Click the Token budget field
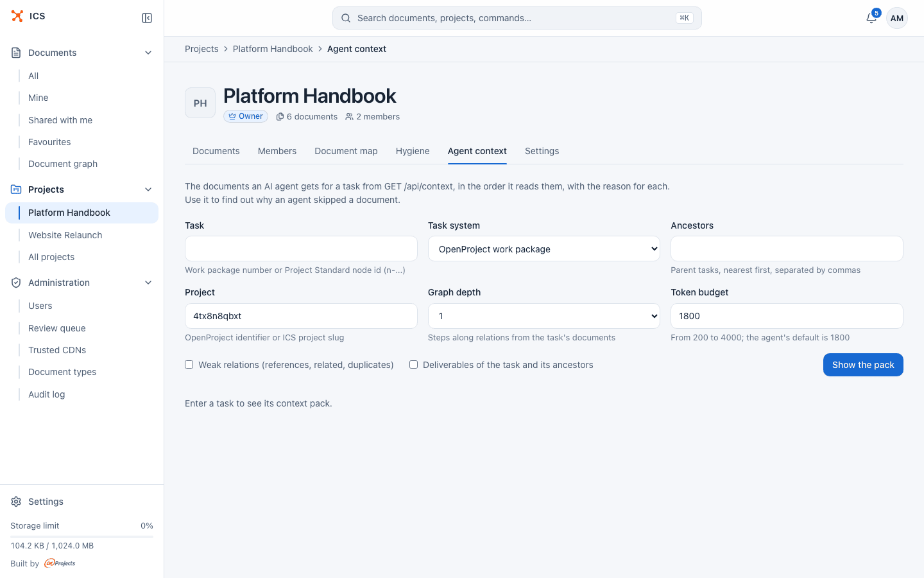Image resolution: width=924 pixels, height=578 pixels. [x=787, y=316]
